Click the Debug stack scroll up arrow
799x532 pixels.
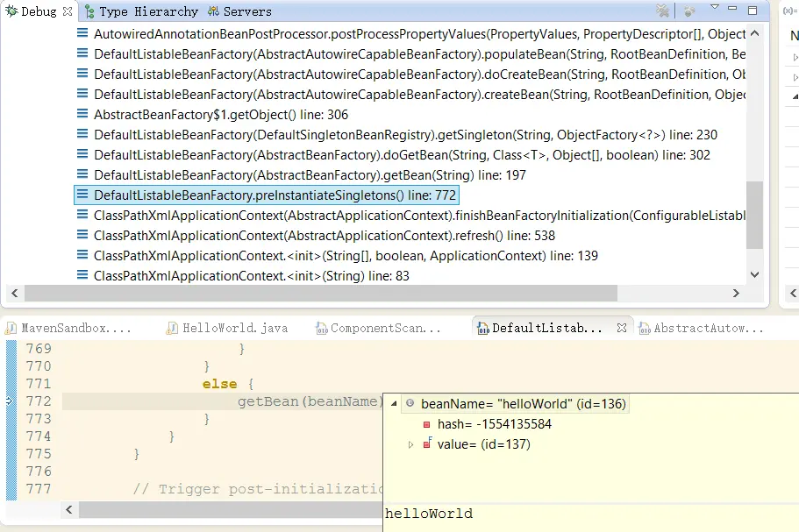point(754,33)
